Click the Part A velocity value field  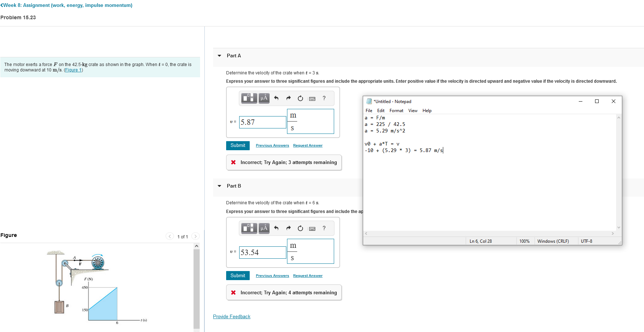tap(263, 122)
